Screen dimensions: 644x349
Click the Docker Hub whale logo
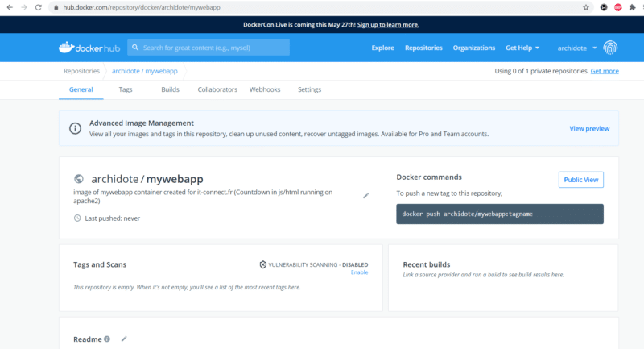tap(89, 48)
